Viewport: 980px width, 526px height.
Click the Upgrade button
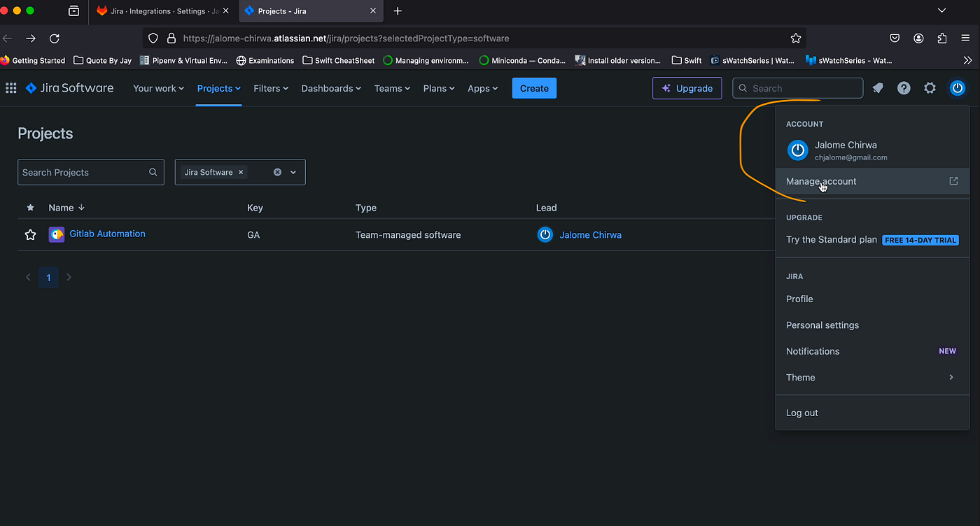687,88
